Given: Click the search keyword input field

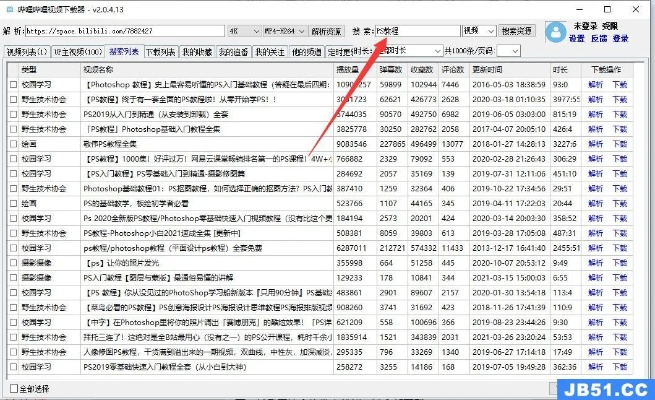Looking at the screenshot, I should [422, 31].
